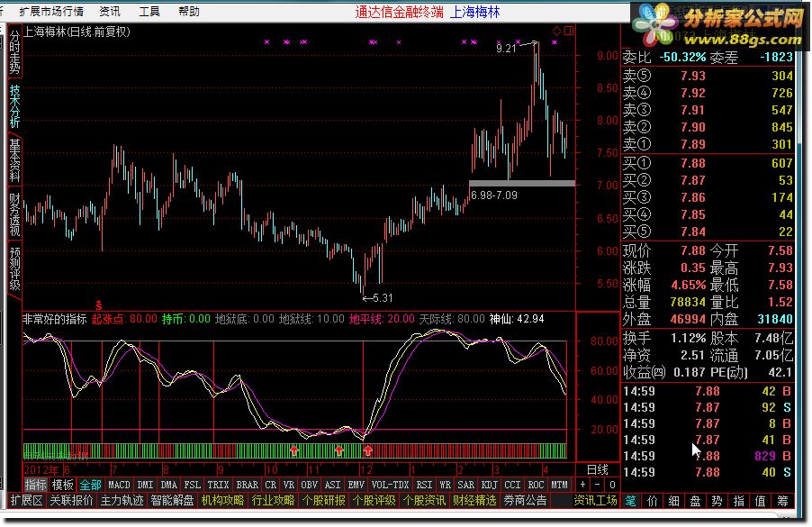Select the 笔 tab in quote panel

point(630,501)
